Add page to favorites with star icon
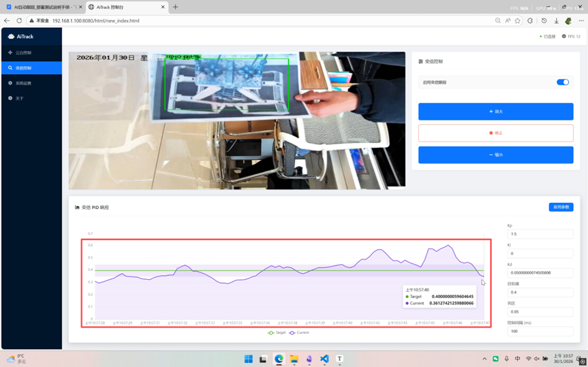This screenshot has width=588, height=367. 518,21
